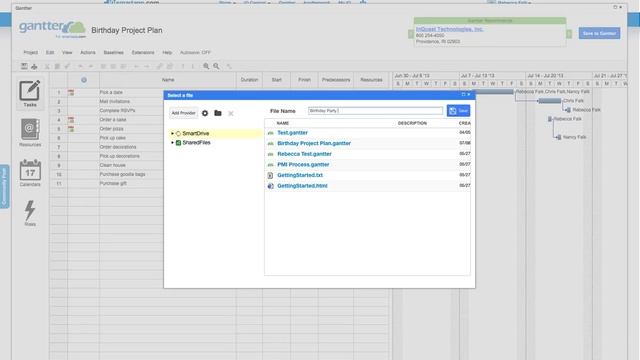Select the 'Purchase goodie bags' task name cell
This screenshot has height=360, width=640.
122,174
